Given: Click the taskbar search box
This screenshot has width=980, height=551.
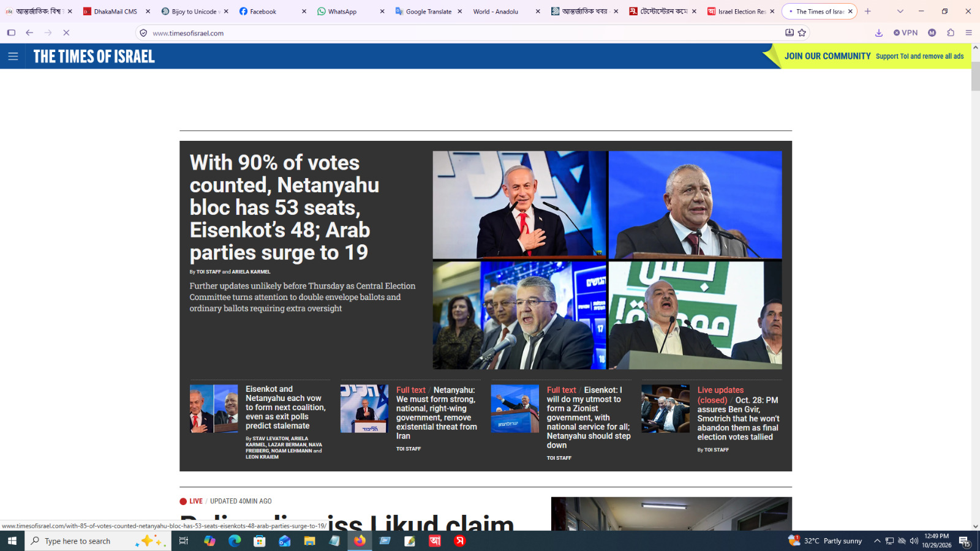Looking at the screenshot, I should tap(98, 541).
